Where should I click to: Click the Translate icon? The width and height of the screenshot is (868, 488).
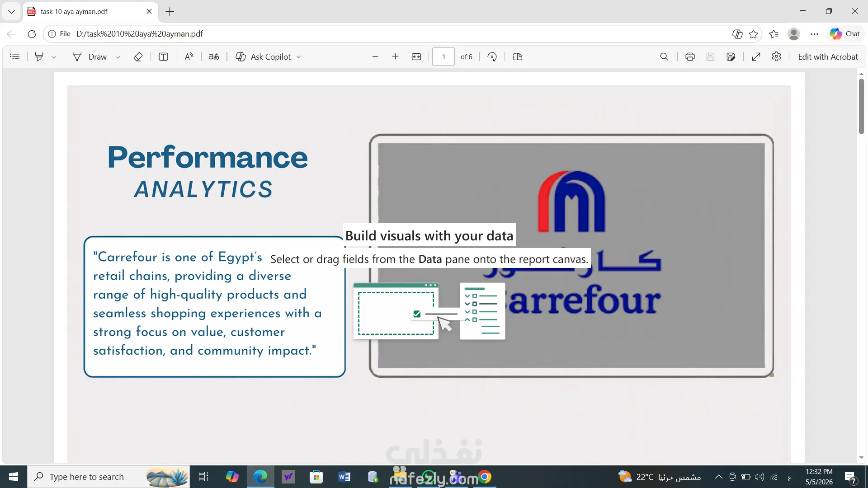tap(214, 57)
